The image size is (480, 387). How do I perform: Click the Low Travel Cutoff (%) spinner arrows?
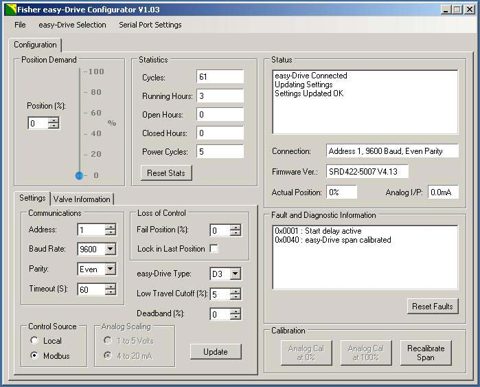click(235, 294)
